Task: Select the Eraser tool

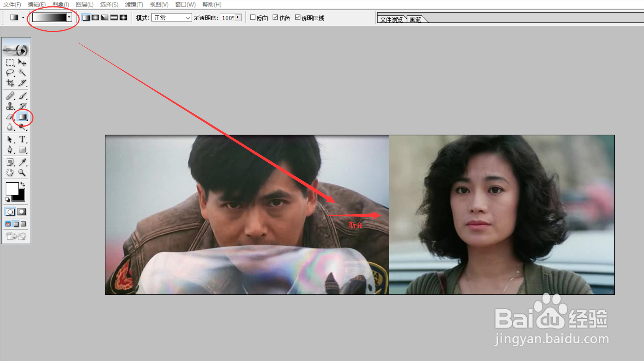Action: coord(10,117)
